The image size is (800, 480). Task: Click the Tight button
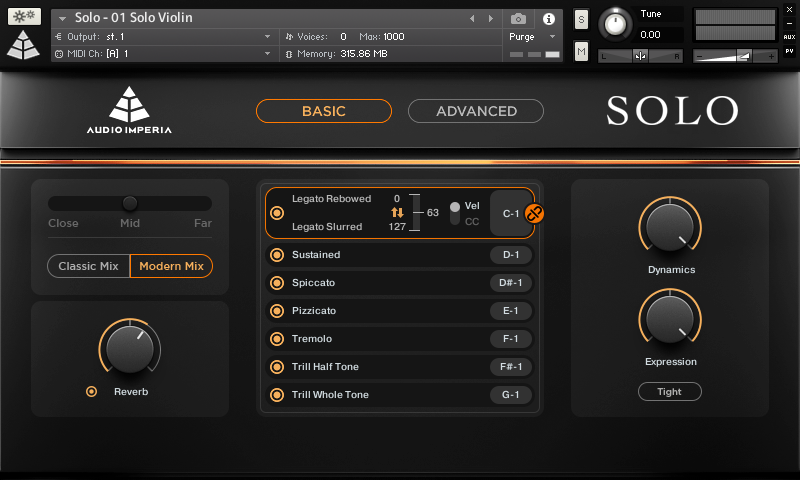coord(669,392)
